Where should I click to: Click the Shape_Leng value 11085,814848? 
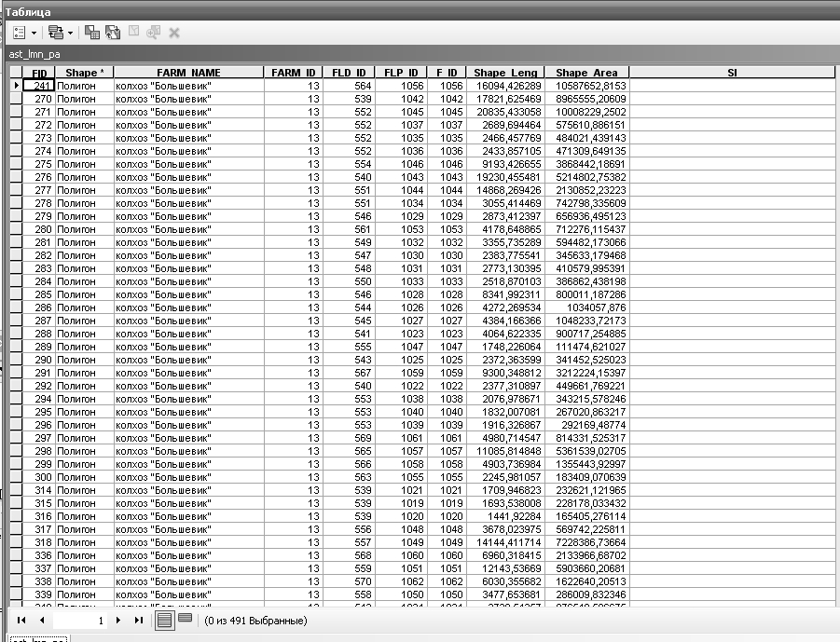(508, 451)
